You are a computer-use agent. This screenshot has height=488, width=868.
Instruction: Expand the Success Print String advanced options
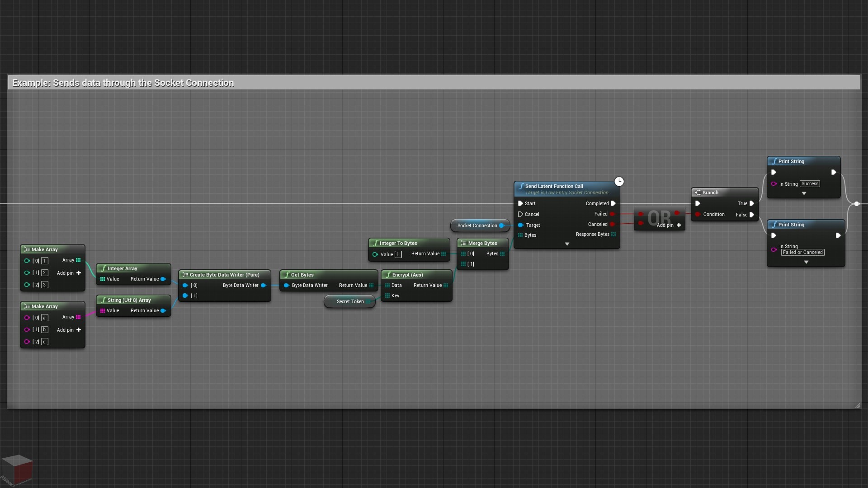coord(804,193)
